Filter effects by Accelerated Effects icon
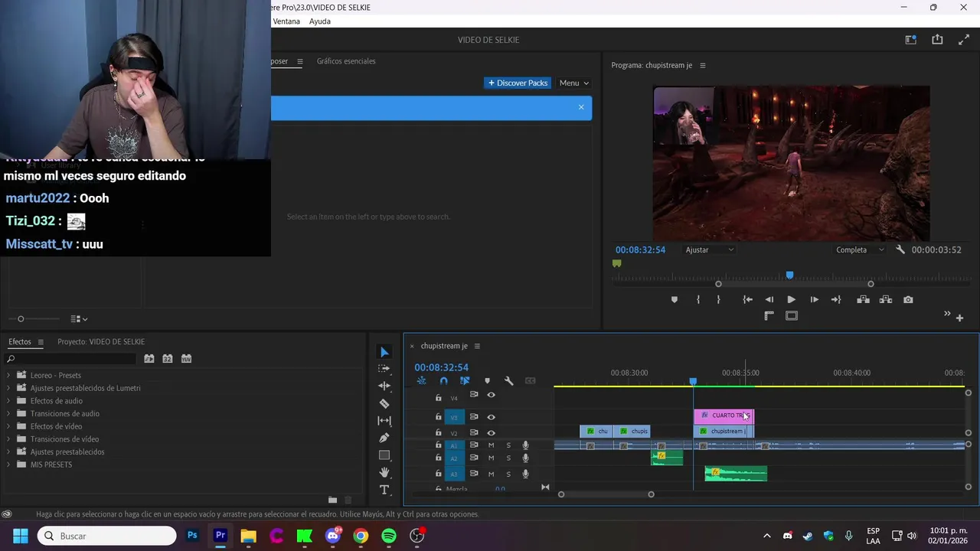This screenshot has height=551, width=980. pyautogui.click(x=149, y=358)
